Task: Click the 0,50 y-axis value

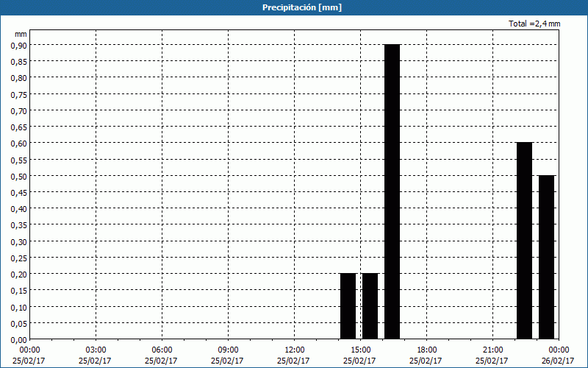Action: (19, 176)
